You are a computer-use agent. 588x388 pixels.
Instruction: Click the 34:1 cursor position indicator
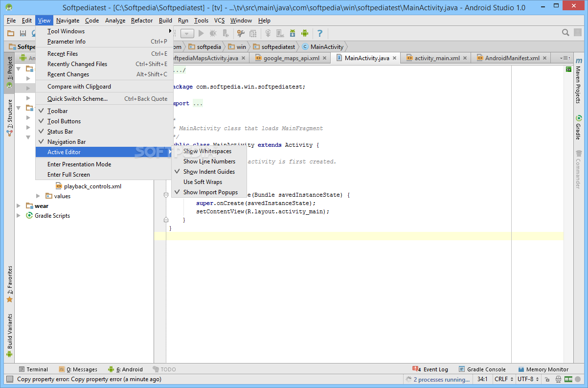(482, 379)
